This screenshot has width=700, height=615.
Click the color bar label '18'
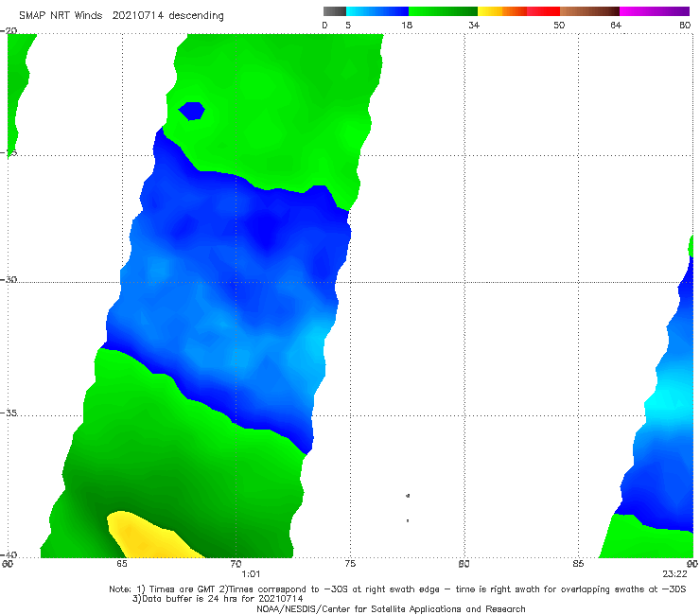(407, 26)
